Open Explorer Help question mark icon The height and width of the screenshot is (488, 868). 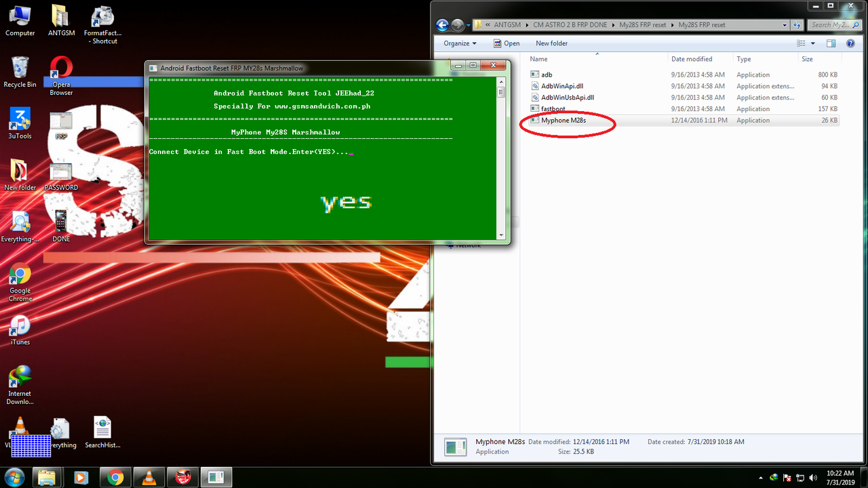coord(851,43)
